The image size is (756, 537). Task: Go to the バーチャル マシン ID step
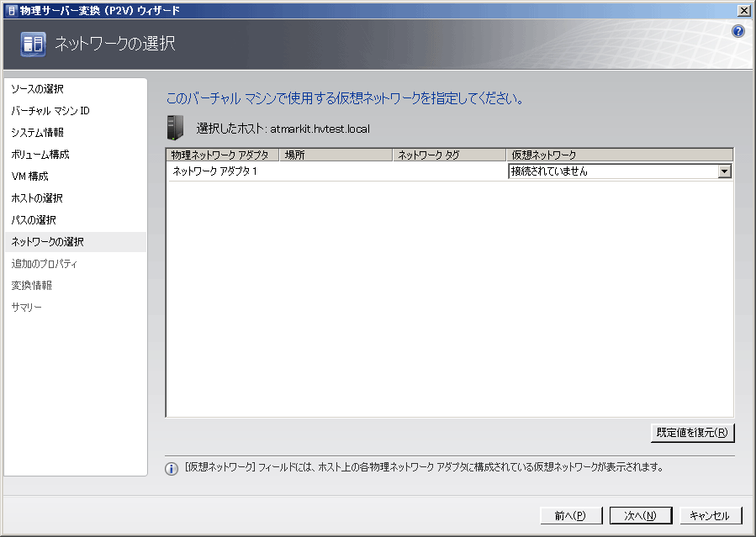pos(50,111)
